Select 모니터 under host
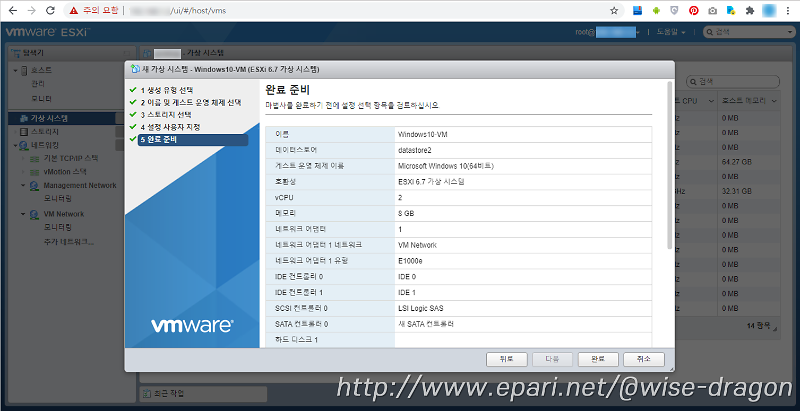The height and width of the screenshot is (411, 800). click(41, 98)
